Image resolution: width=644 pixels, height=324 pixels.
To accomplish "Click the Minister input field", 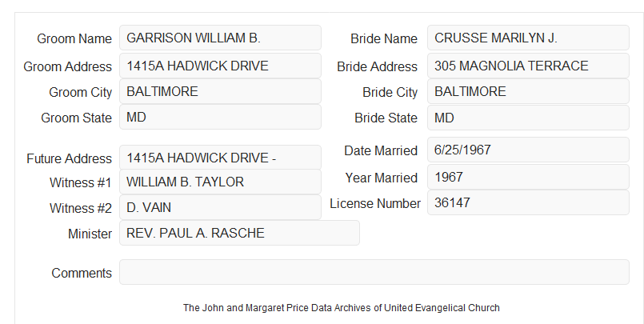I will [239, 233].
